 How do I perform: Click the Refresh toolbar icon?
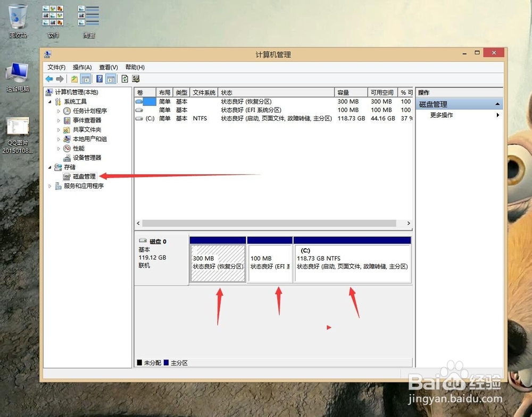[125, 79]
